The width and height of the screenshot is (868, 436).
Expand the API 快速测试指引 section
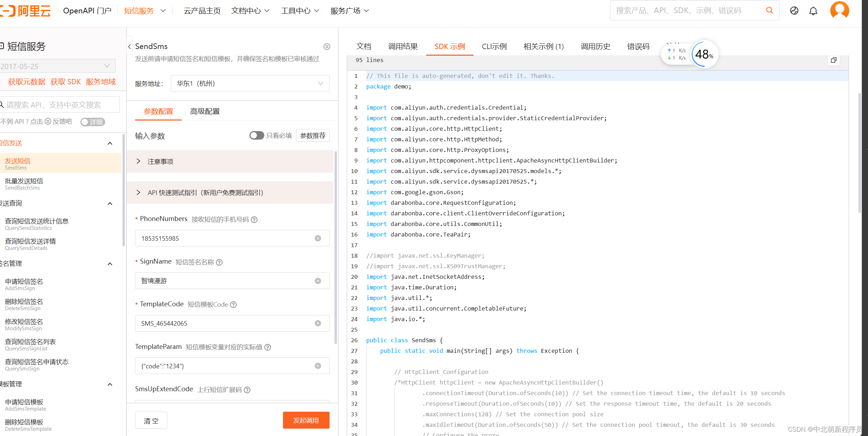(x=230, y=192)
